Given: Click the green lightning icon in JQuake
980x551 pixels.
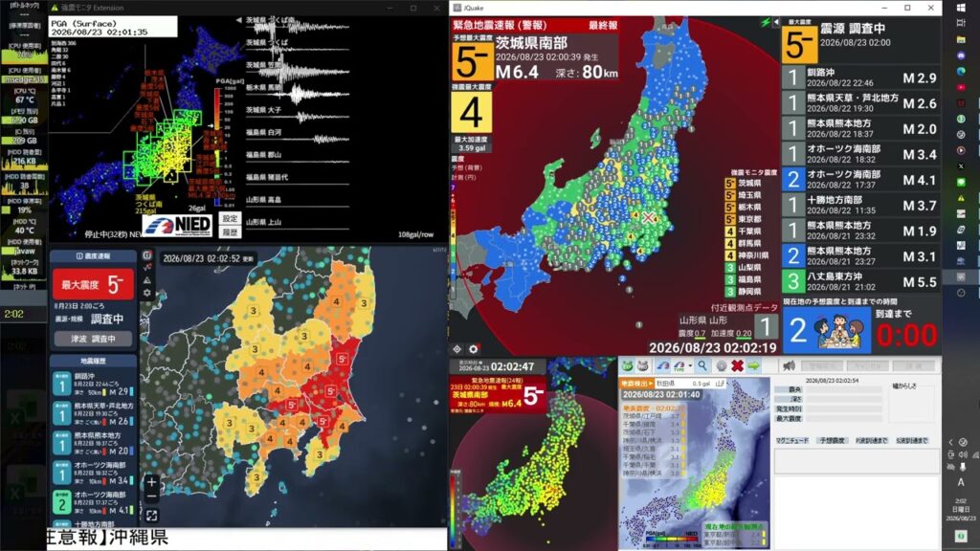Looking at the screenshot, I should tap(765, 23).
